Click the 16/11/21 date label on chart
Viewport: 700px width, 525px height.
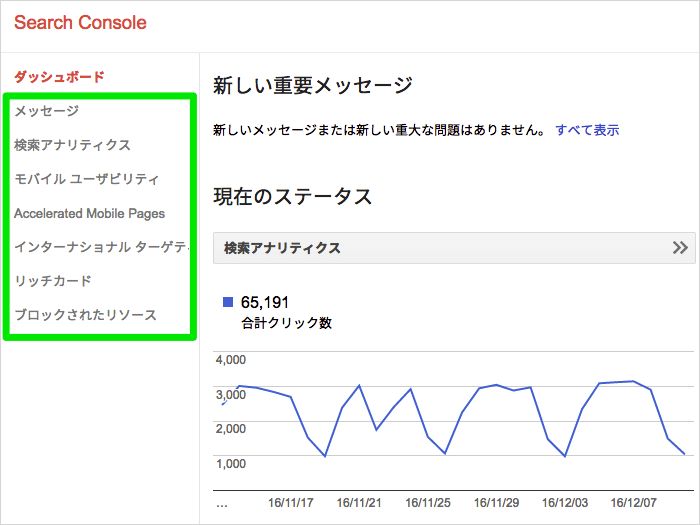pyautogui.click(x=359, y=503)
